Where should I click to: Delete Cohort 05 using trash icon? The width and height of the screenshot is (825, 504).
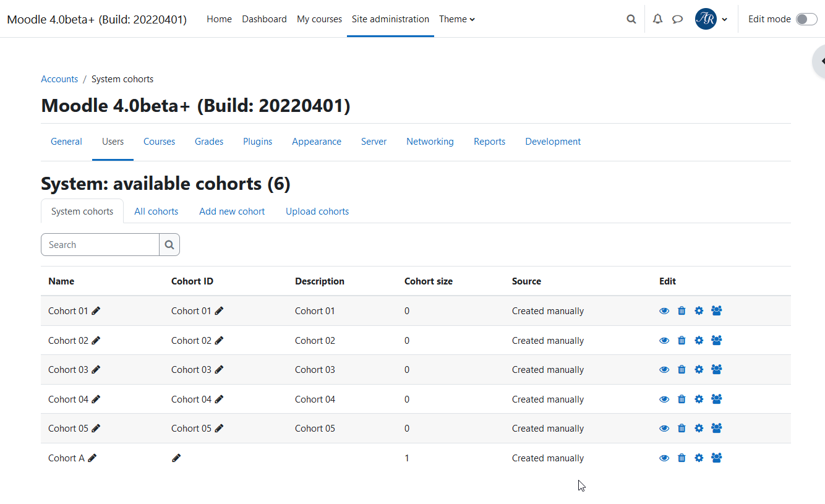tap(682, 429)
